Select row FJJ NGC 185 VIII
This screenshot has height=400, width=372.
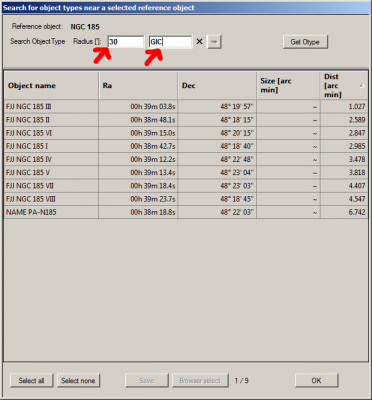pos(186,199)
